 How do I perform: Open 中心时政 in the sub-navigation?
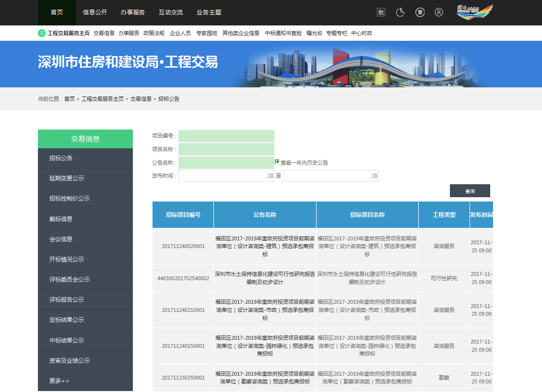click(x=362, y=33)
